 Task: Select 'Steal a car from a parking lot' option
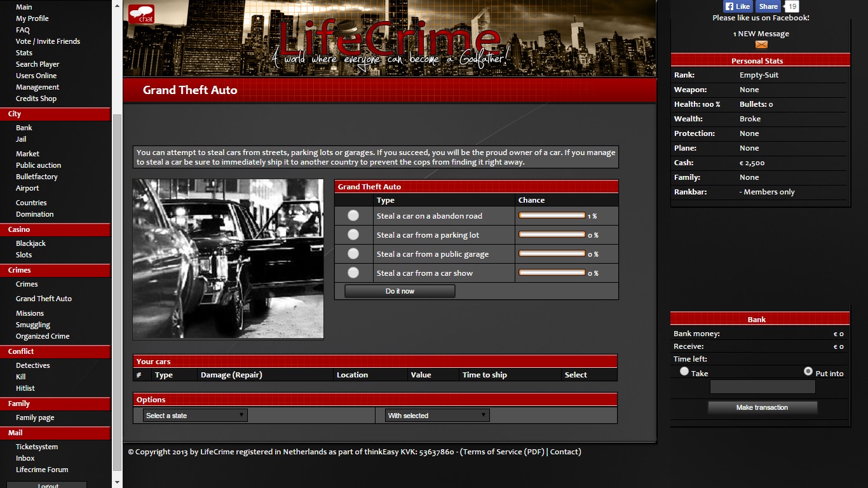click(353, 235)
